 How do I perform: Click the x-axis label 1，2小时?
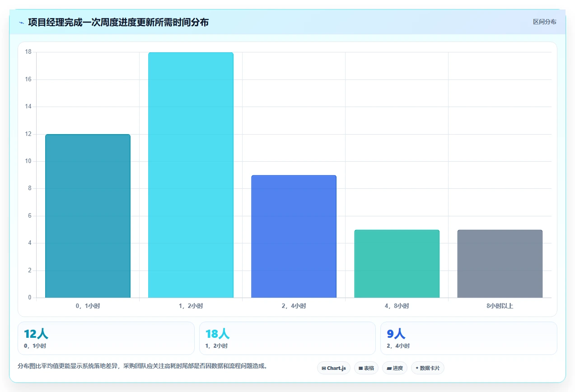[x=191, y=306]
